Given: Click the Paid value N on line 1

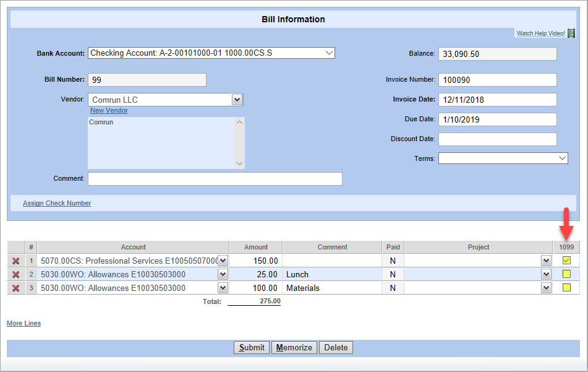Looking at the screenshot, I should pos(393,261).
